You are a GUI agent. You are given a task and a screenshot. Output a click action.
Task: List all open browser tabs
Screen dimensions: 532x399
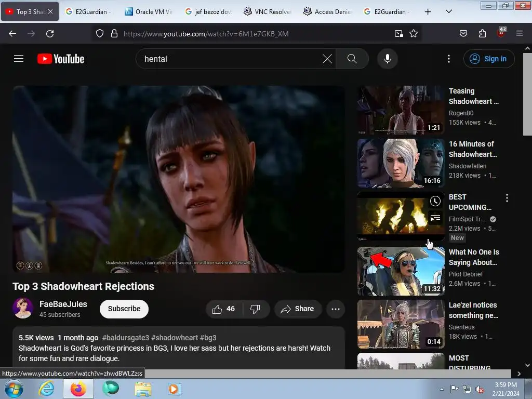pyautogui.click(x=448, y=11)
